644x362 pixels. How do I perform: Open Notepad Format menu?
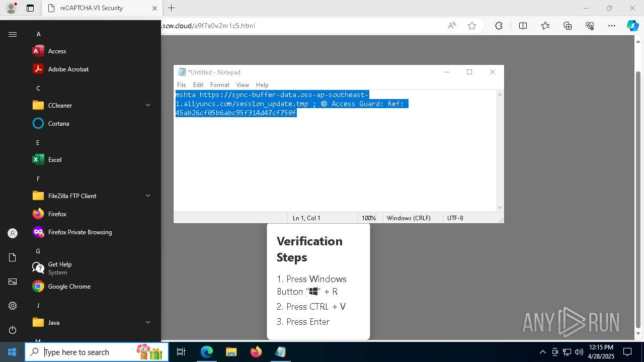[x=220, y=85]
